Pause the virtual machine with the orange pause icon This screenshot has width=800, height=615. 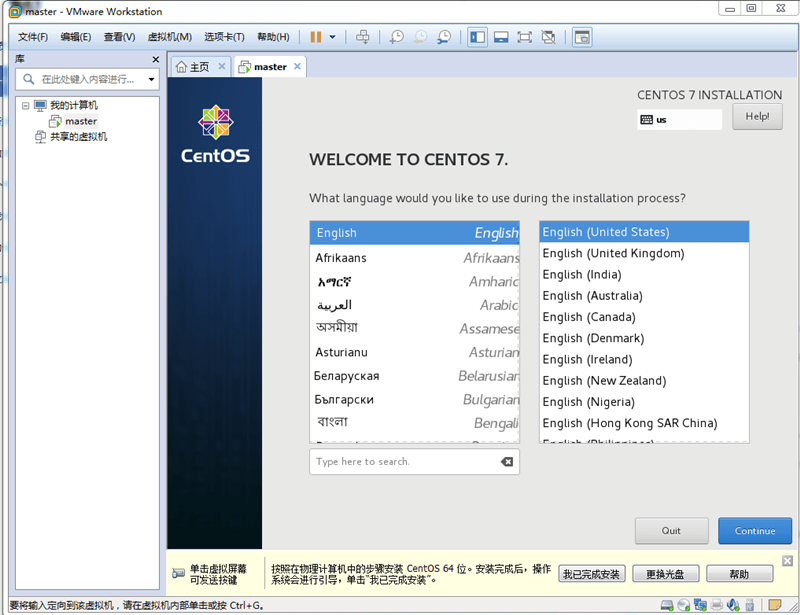click(316, 37)
